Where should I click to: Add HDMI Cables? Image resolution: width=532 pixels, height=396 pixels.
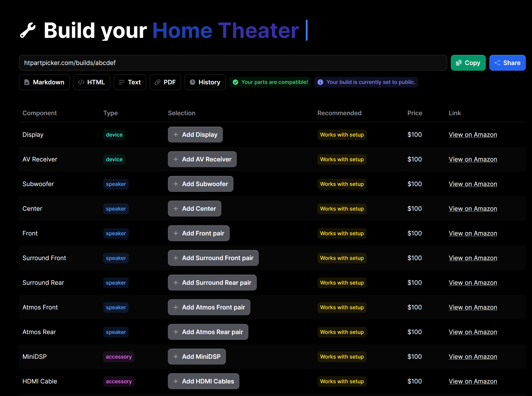pyautogui.click(x=204, y=382)
